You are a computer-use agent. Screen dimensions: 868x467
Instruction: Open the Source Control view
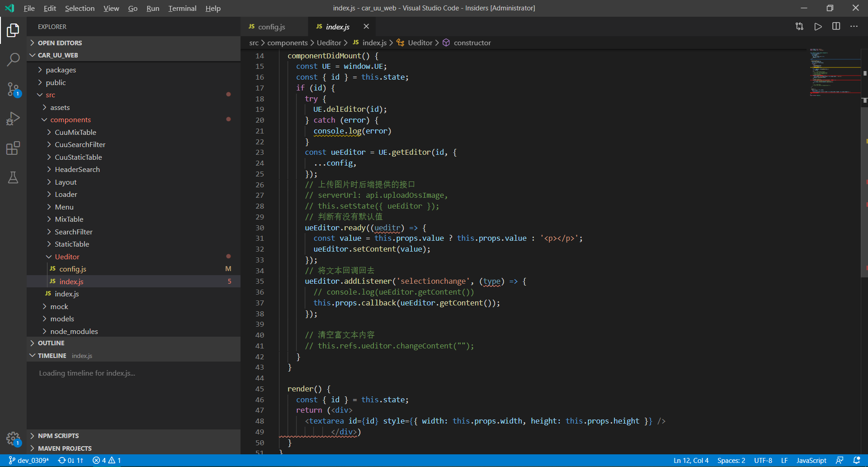pyautogui.click(x=13, y=89)
